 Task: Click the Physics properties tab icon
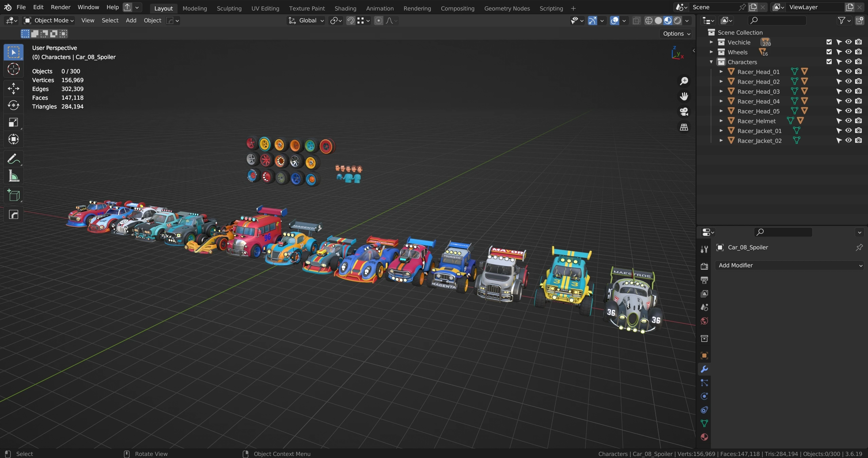[x=704, y=396]
